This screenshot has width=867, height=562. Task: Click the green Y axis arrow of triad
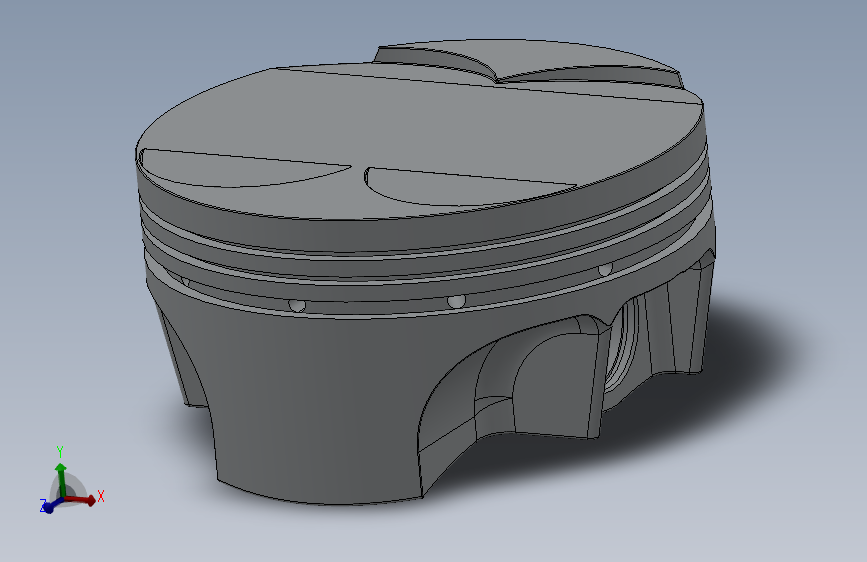61,479
